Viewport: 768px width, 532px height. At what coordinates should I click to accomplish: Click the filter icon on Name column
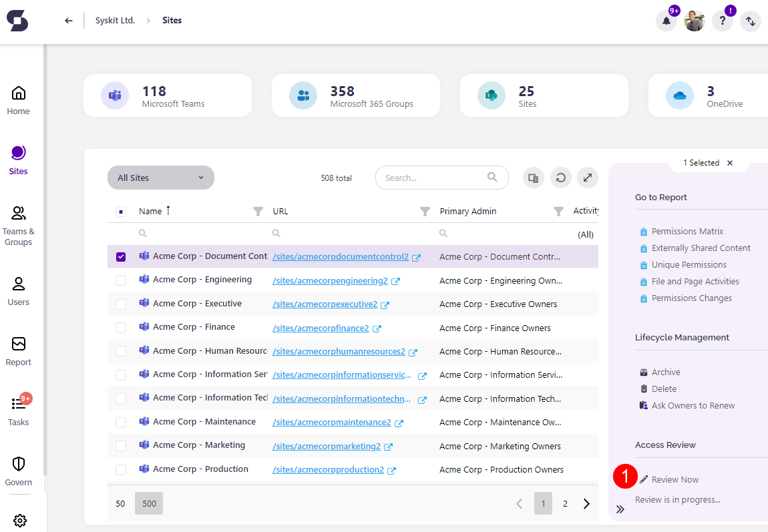coord(258,212)
